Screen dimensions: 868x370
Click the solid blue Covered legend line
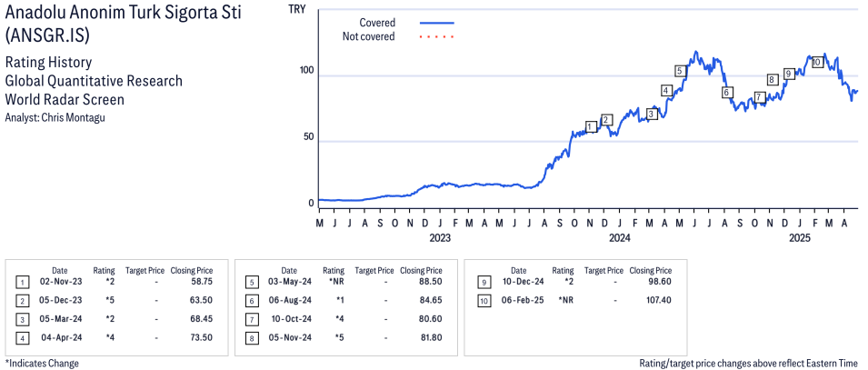click(437, 23)
